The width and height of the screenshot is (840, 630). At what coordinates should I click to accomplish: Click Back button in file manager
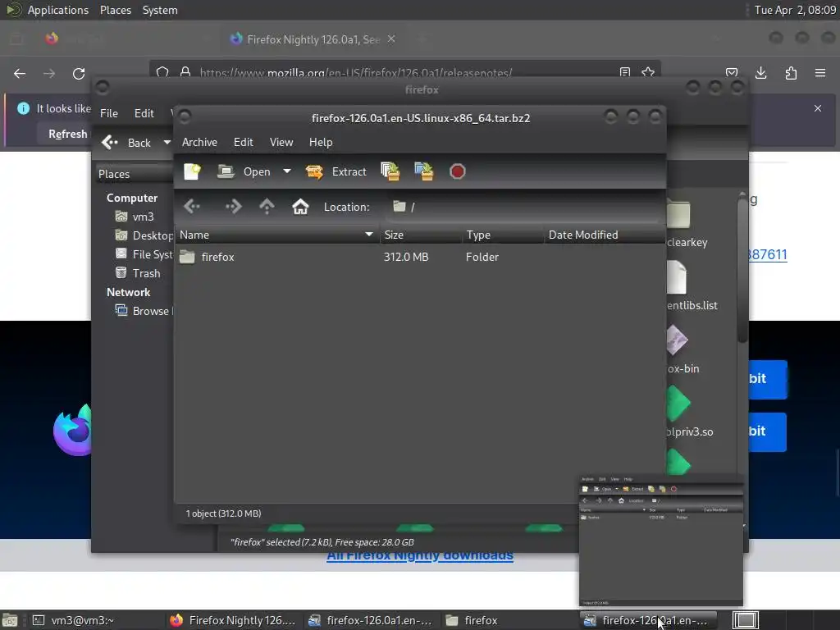(127, 143)
